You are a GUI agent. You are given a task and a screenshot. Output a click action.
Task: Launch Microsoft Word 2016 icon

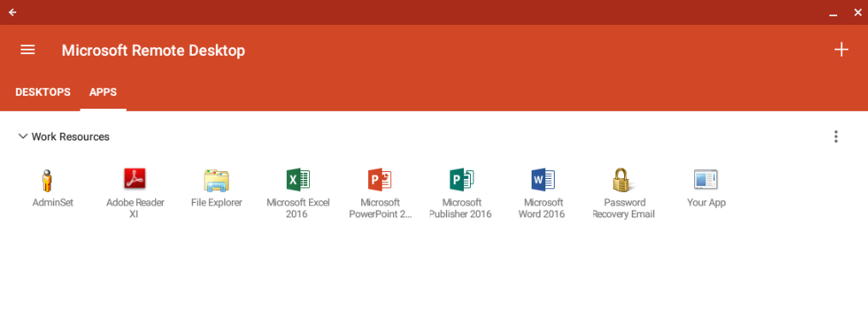click(x=543, y=180)
